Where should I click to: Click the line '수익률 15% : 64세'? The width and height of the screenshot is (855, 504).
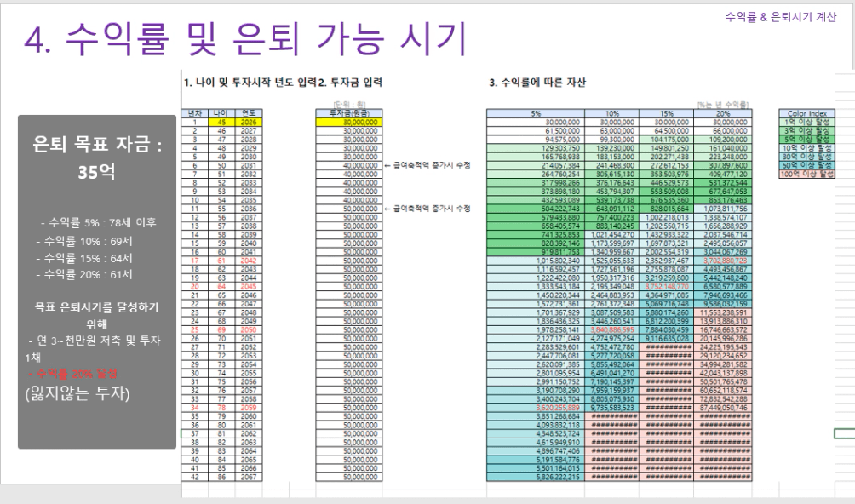click(84, 258)
